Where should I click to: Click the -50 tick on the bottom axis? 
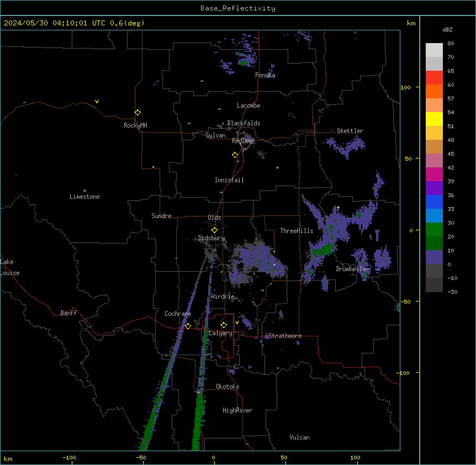click(141, 457)
